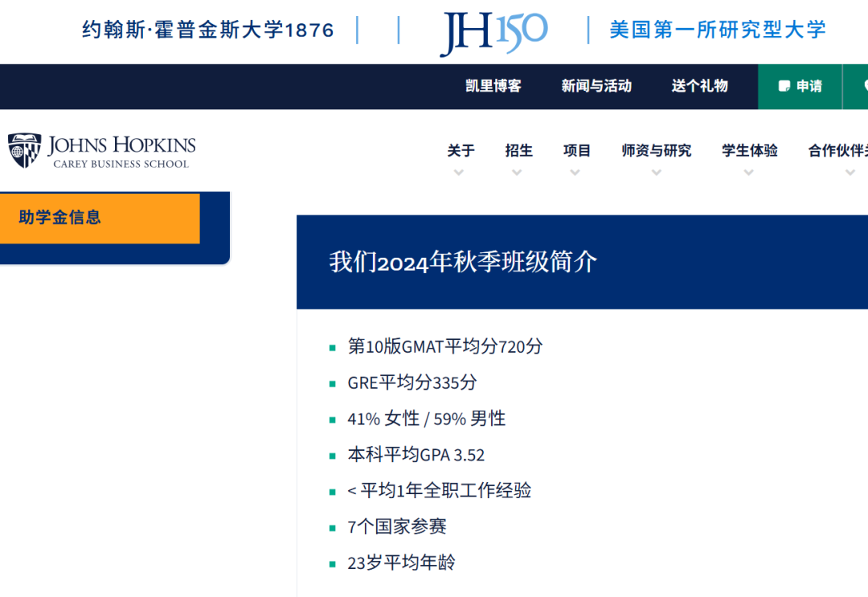
Task: Click the 7个国家参赛 item
Action: 397,526
